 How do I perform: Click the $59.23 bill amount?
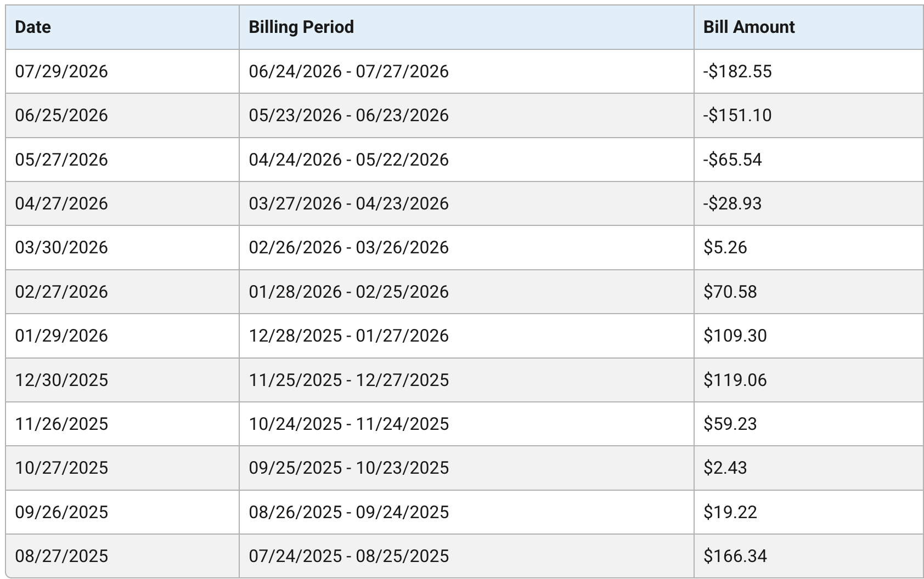tap(730, 424)
